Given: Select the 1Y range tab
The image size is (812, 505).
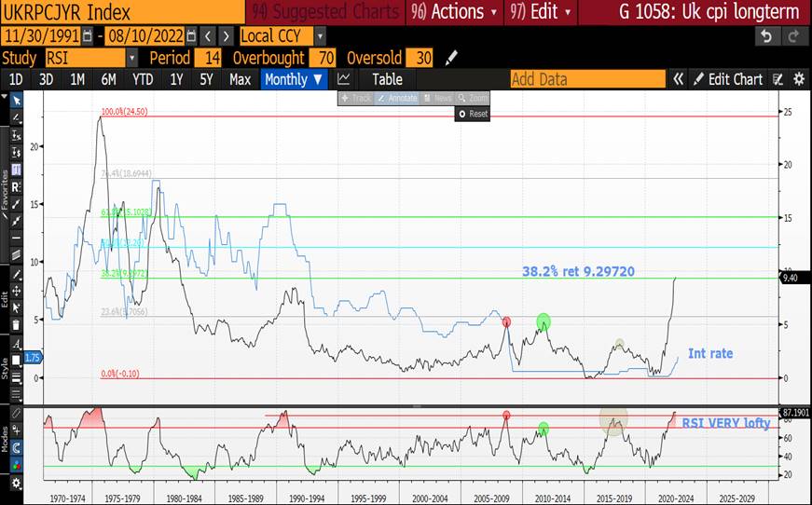Looking at the screenshot, I should click(176, 79).
